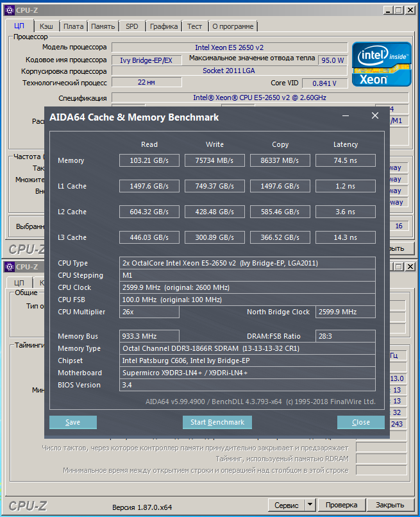Open the Графика tab

coord(164,26)
